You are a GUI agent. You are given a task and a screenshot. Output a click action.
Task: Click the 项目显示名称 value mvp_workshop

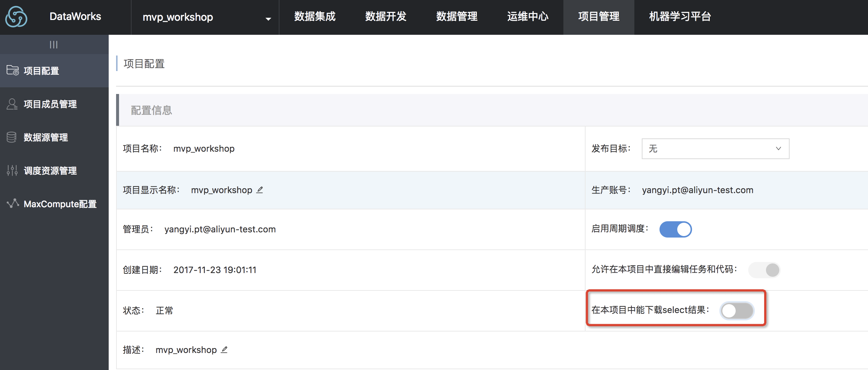221,190
